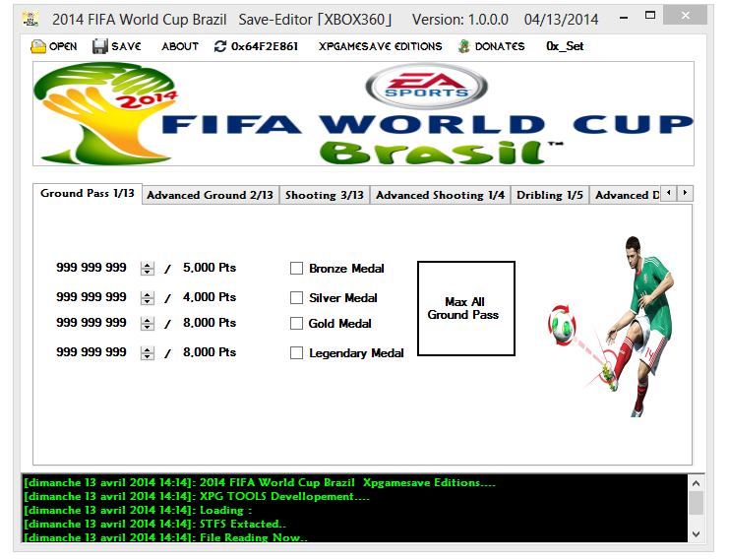Open the XPGAMESAVE EDITIONS menu item
The image size is (729, 560).
[380, 46]
